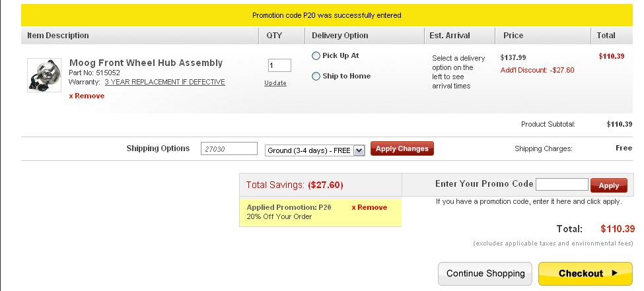The width and height of the screenshot is (644, 291).
Task: Click the wheel hub product thumbnail
Action: click(x=44, y=75)
